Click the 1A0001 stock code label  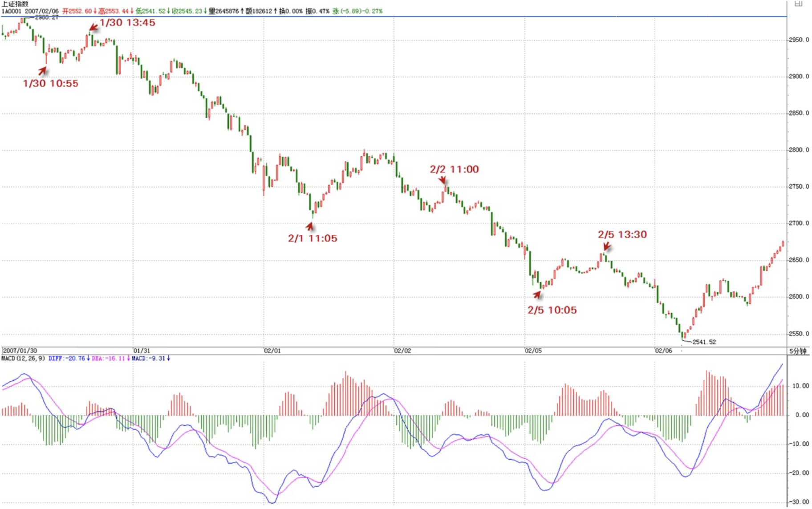12,11
